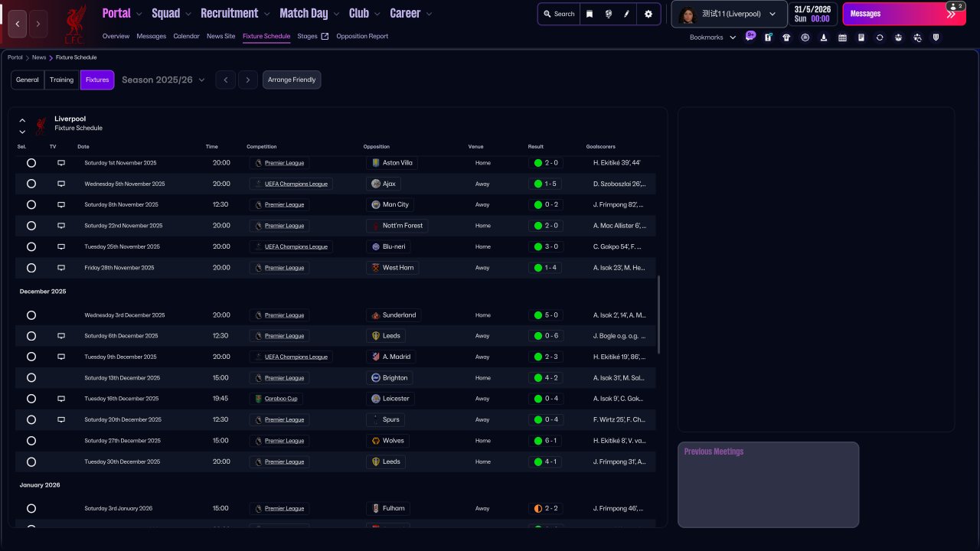Open the Opposition Report tab

[x=362, y=36]
